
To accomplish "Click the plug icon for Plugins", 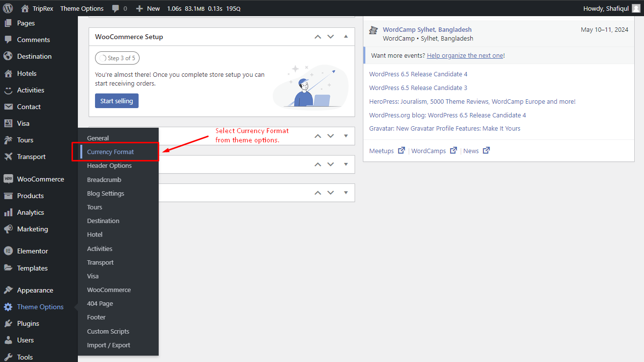I will (8, 323).
